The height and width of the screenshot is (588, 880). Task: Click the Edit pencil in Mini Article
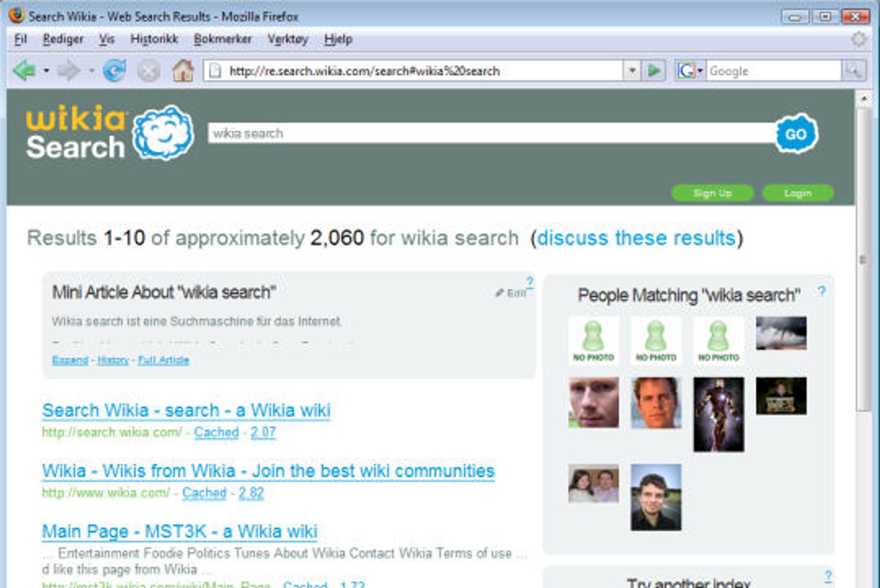(x=510, y=293)
